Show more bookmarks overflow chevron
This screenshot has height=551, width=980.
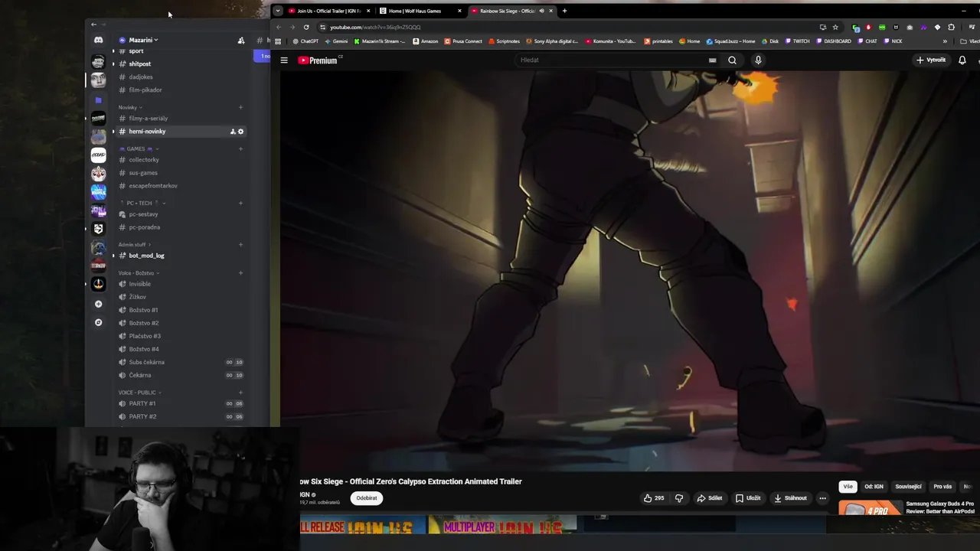click(945, 41)
